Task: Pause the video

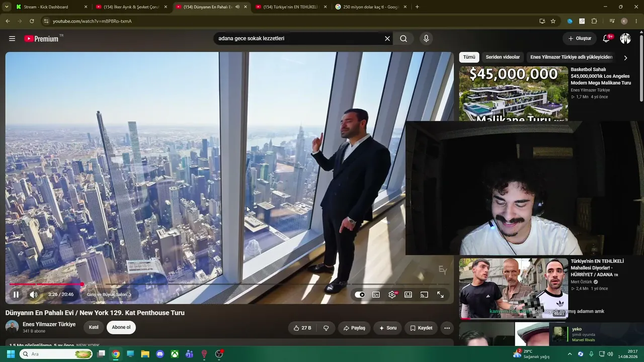Action: pyautogui.click(x=16, y=295)
